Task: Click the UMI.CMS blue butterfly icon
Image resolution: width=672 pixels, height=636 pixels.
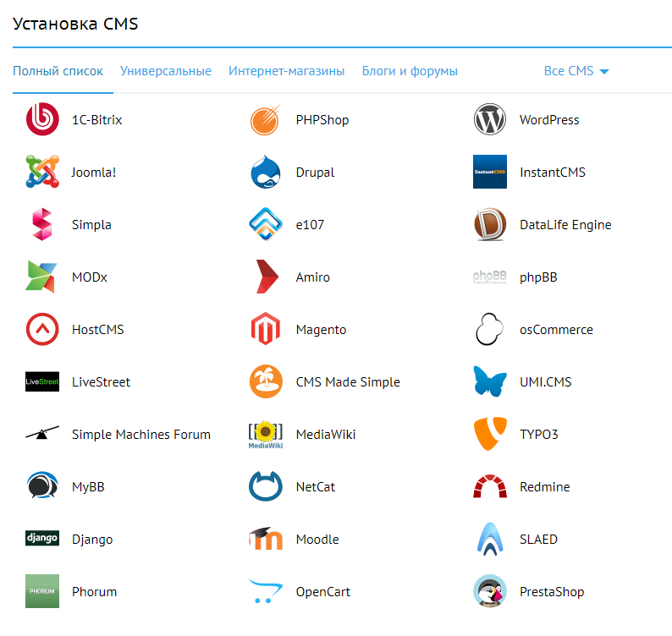Action: point(490,381)
